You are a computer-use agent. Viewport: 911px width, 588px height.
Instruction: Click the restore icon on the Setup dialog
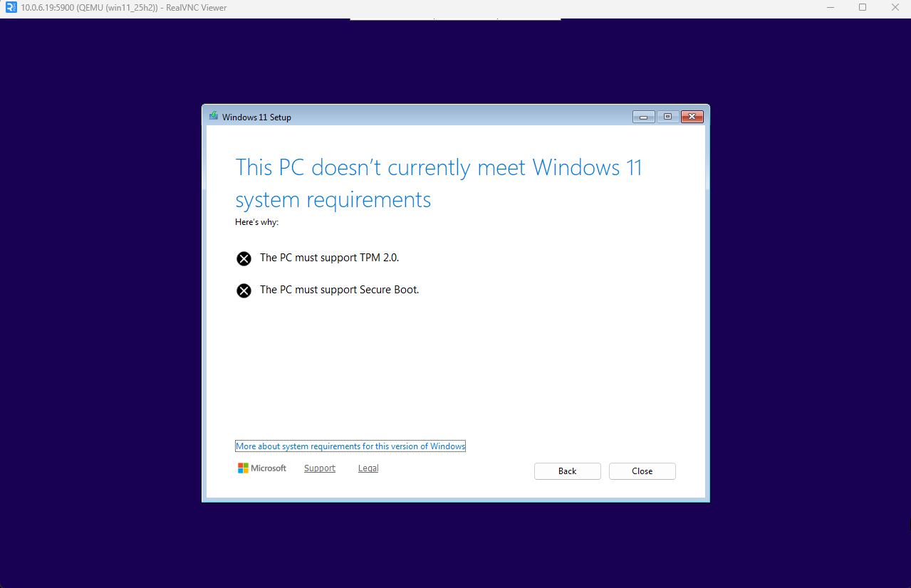coord(667,116)
